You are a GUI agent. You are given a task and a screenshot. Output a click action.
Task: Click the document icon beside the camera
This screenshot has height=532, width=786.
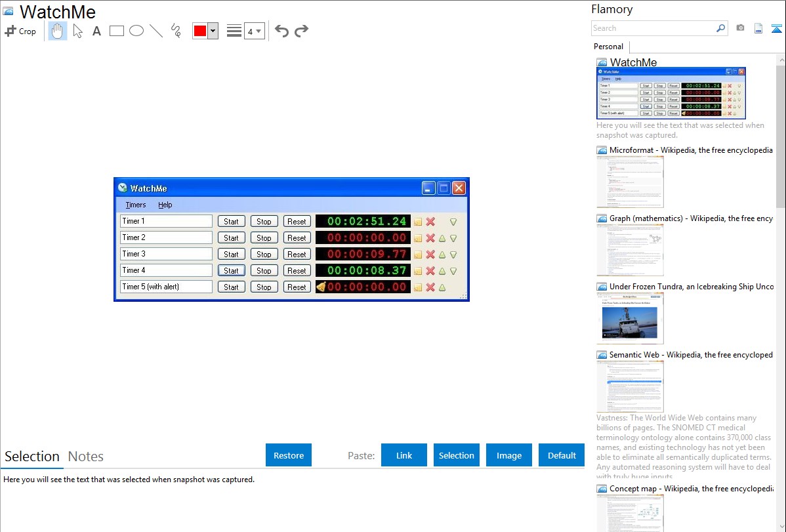[758, 28]
